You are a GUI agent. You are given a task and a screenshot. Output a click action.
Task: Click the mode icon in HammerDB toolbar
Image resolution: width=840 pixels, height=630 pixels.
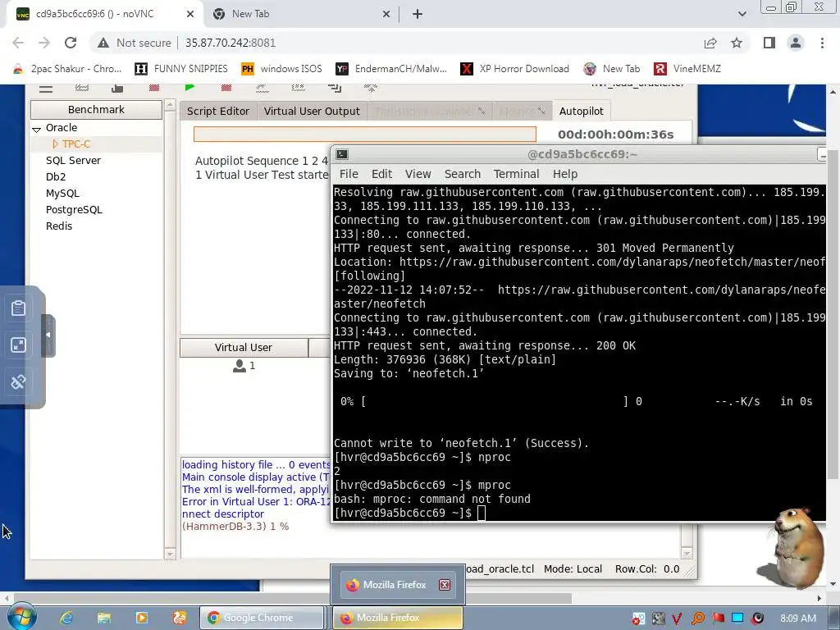pyautogui.click(x=371, y=89)
